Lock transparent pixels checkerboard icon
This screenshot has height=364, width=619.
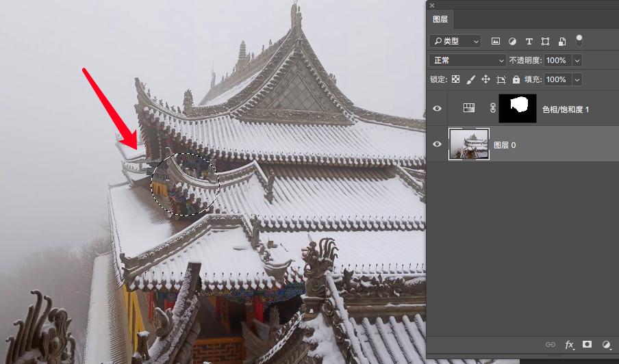click(455, 79)
